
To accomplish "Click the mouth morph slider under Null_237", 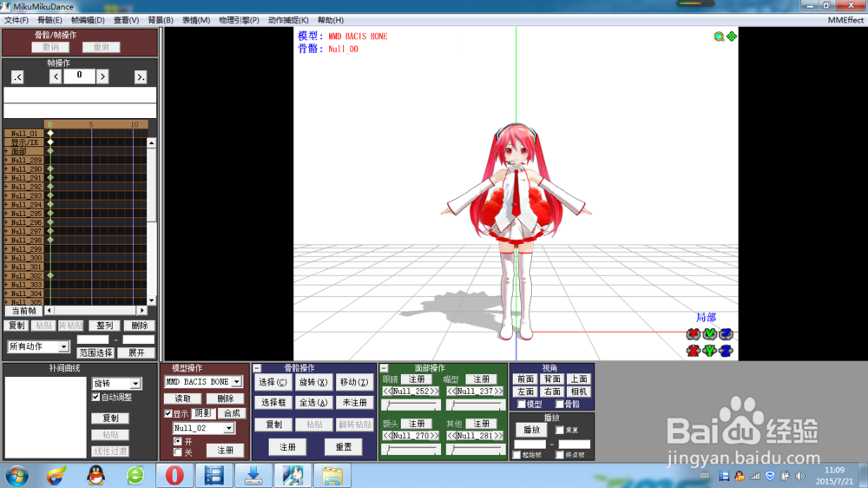I will [476, 405].
